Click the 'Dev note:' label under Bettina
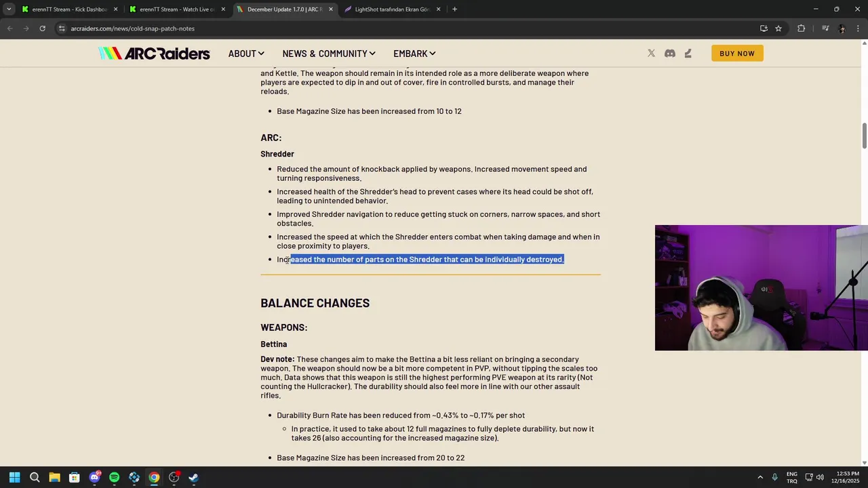The height and width of the screenshot is (488, 868). coord(277,359)
